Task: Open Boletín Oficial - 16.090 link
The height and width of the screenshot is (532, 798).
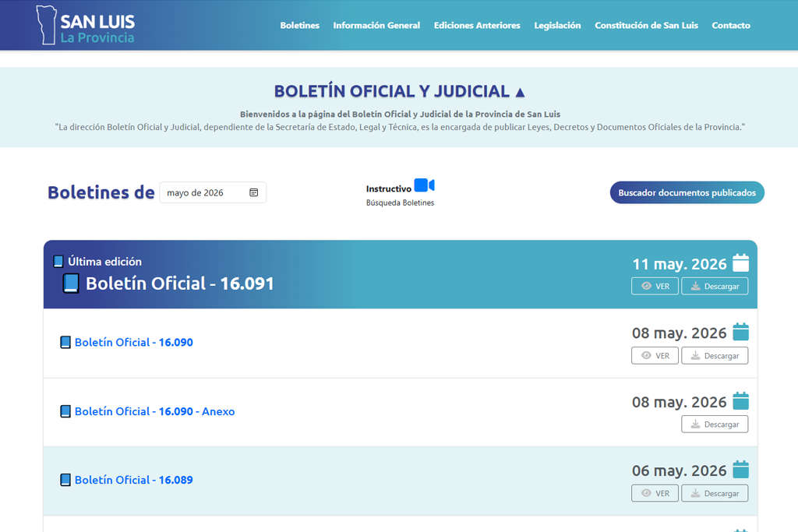Action: click(x=134, y=342)
